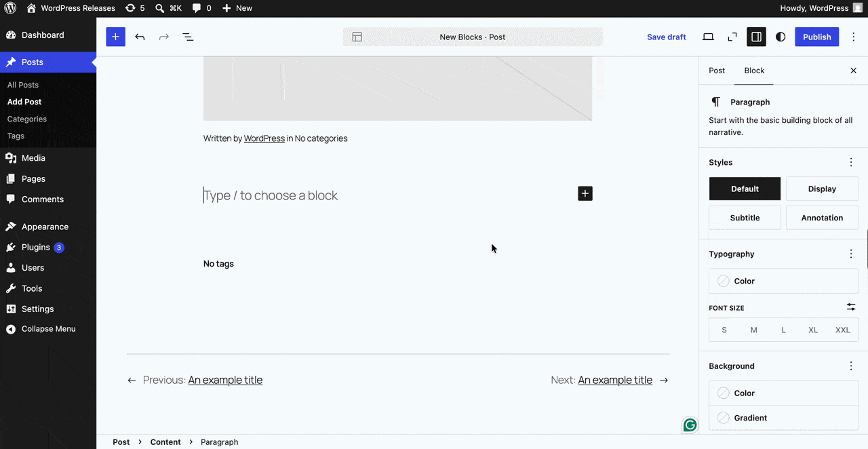
Task: View comments bubble in admin bar
Action: tap(201, 8)
